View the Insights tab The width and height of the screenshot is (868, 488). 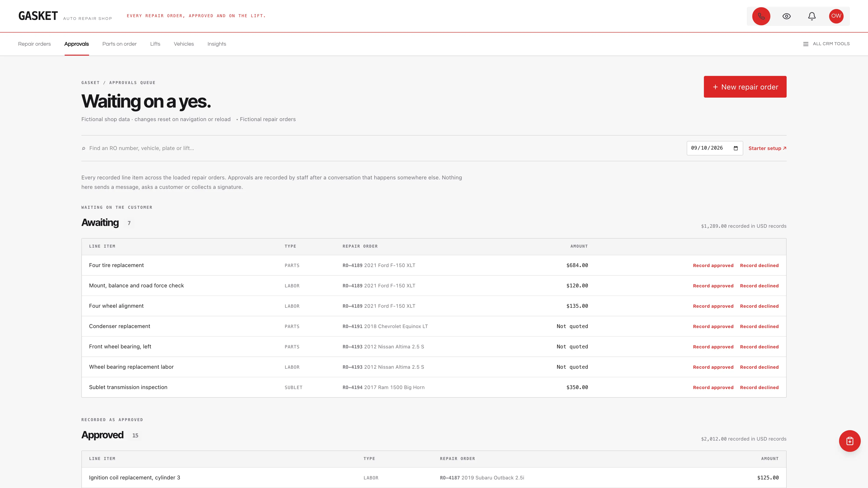(217, 44)
